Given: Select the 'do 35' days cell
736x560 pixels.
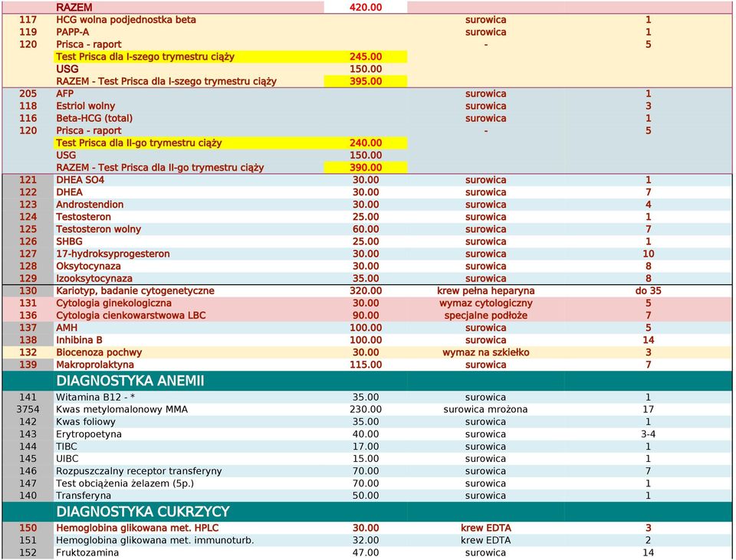Looking at the screenshot, I should 649,291.
